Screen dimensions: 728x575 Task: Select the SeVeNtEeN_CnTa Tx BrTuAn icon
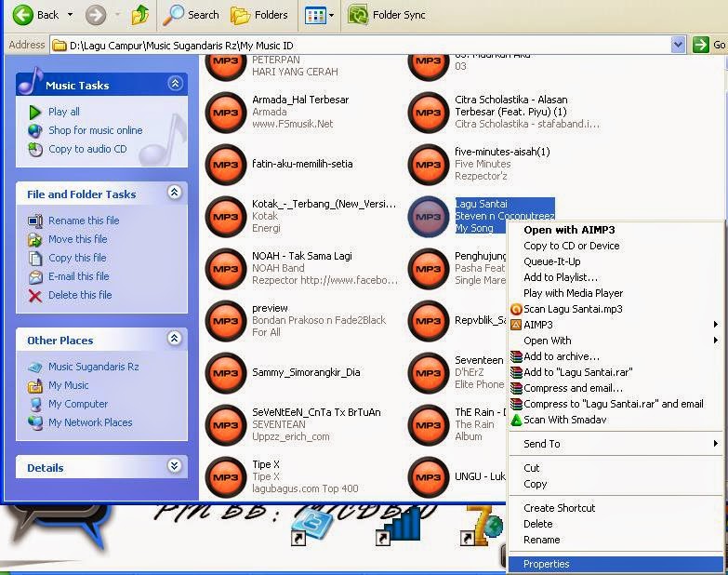tap(226, 424)
